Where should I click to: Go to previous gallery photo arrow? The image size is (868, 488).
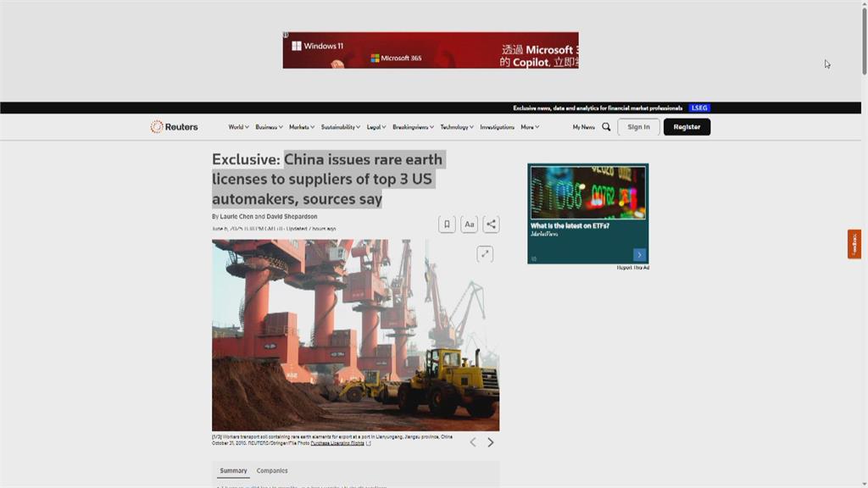[473, 442]
